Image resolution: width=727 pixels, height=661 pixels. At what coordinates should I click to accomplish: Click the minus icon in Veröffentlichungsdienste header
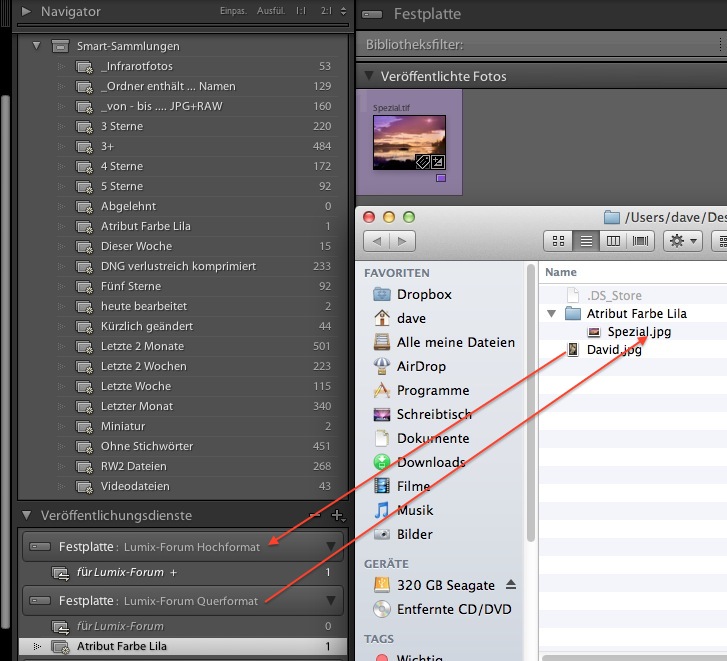pos(316,515)
